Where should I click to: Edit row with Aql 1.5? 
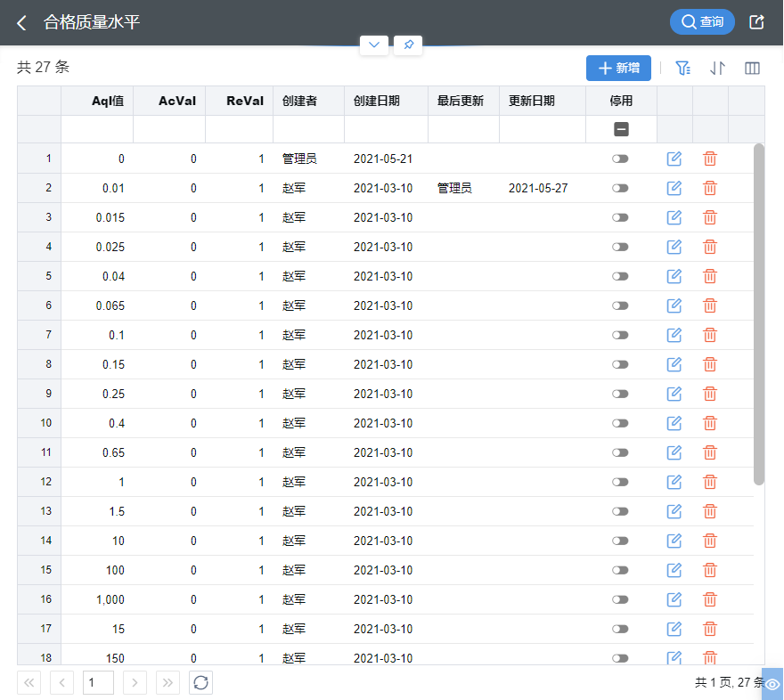click(674, 511)
